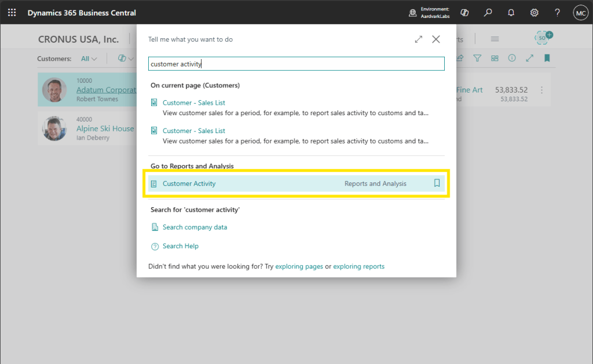The width and height of the screenshot is (593, 364).
Task: Open the three-dot menu on customer row
Action: (x=541, y=90)
